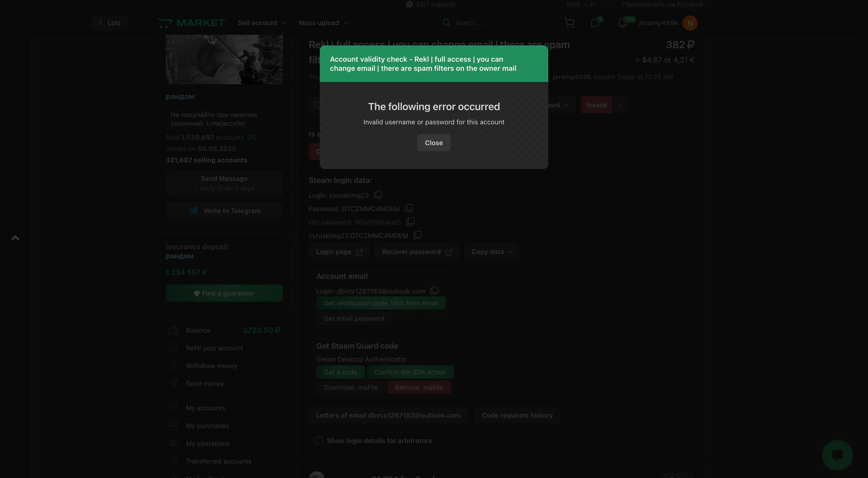The height and width of the screenshot is (478, 868).
Task: Click the Login page button
Action: coord(339,252)
